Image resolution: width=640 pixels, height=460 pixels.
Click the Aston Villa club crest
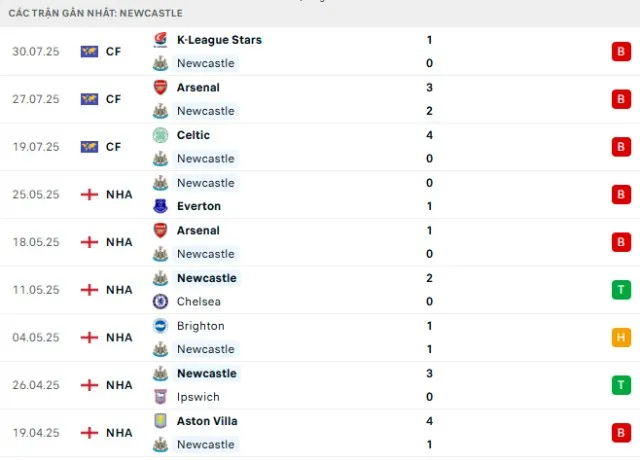pyautogui.click(x=159, y=421)
